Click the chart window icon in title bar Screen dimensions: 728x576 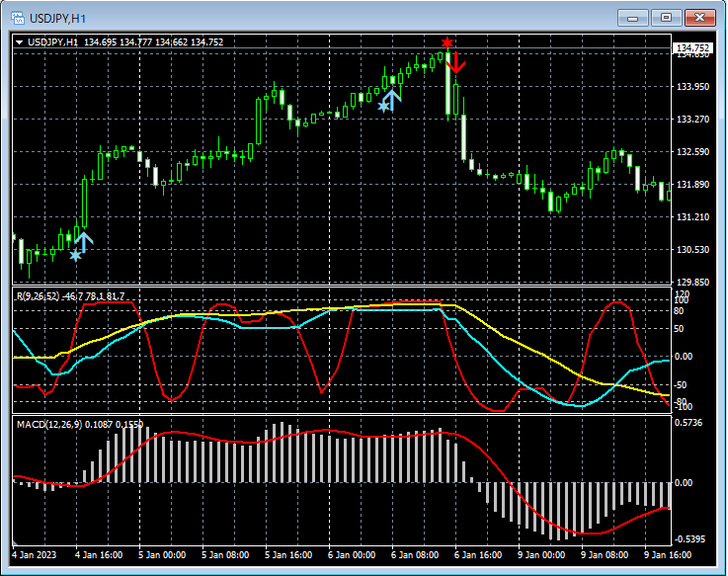coord(17,18)
